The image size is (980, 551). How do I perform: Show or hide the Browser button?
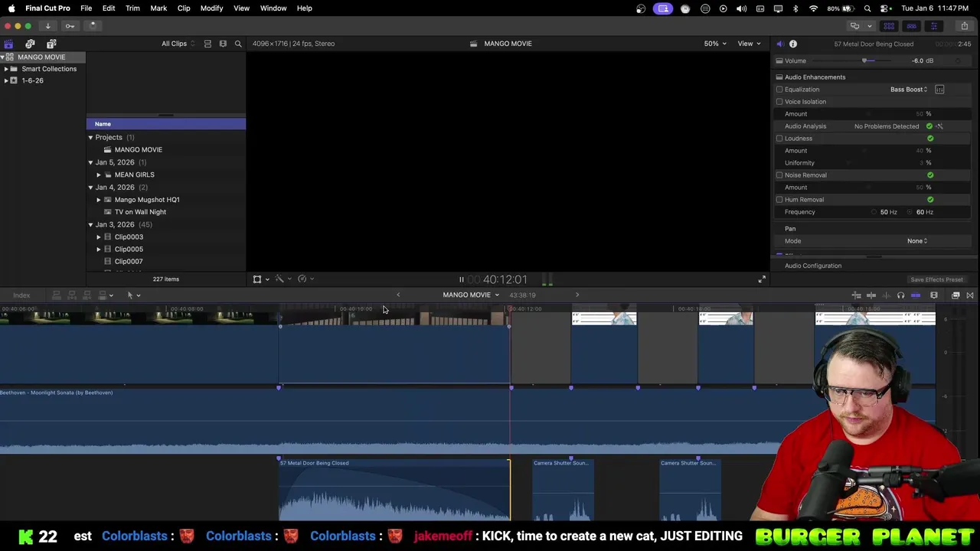coord(890,26)
